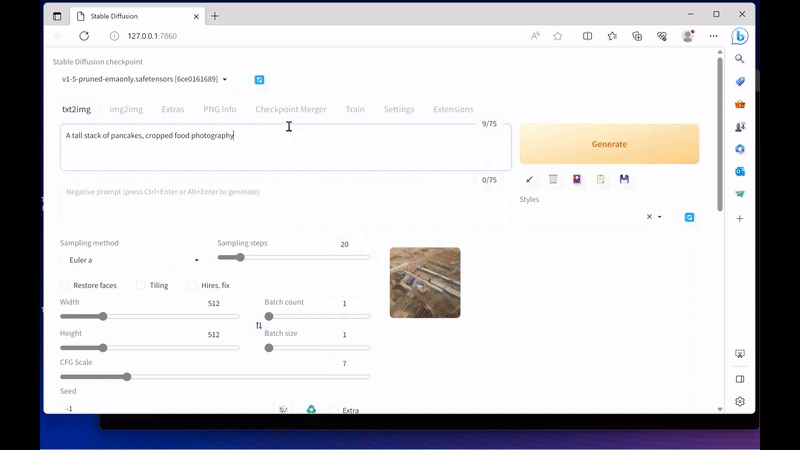800x450 pixels.
Task: Switch to the txt2img tab
Action: (x=77, y=109)
